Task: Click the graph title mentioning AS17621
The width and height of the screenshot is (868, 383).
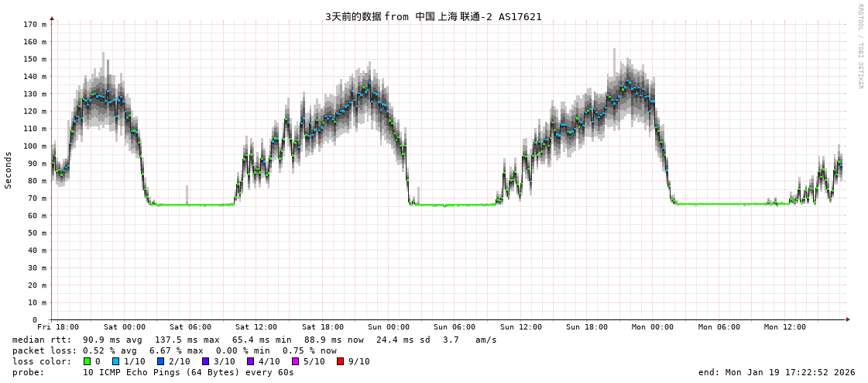Action: click(433, 16)
